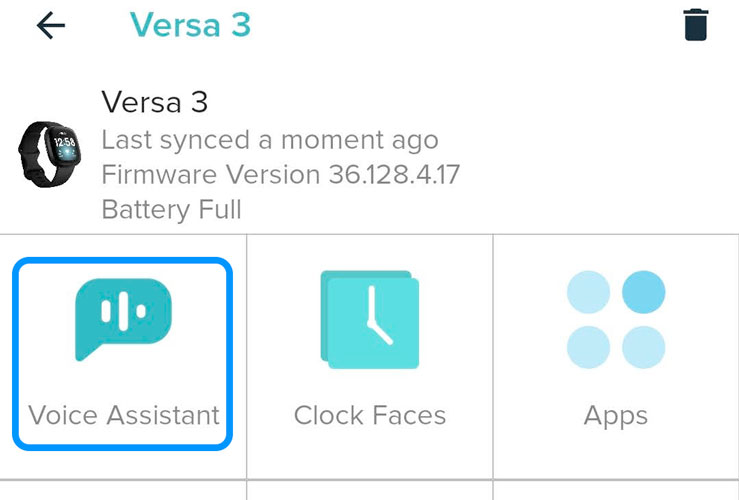Open the Clock Faces clock icon
Viewport: 739px width, 500px height.
[x=369, y=318]
